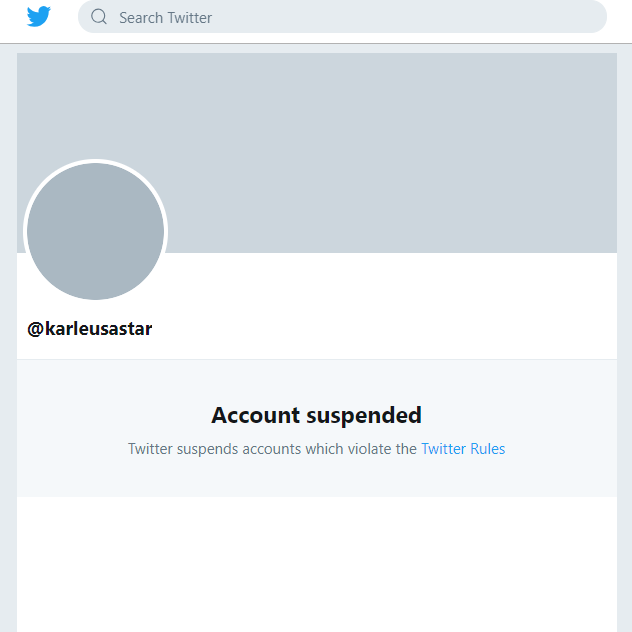Click the magnifying glass search icon
The width and height of the screenshot is (632, 632).
[x=99, y=17]
